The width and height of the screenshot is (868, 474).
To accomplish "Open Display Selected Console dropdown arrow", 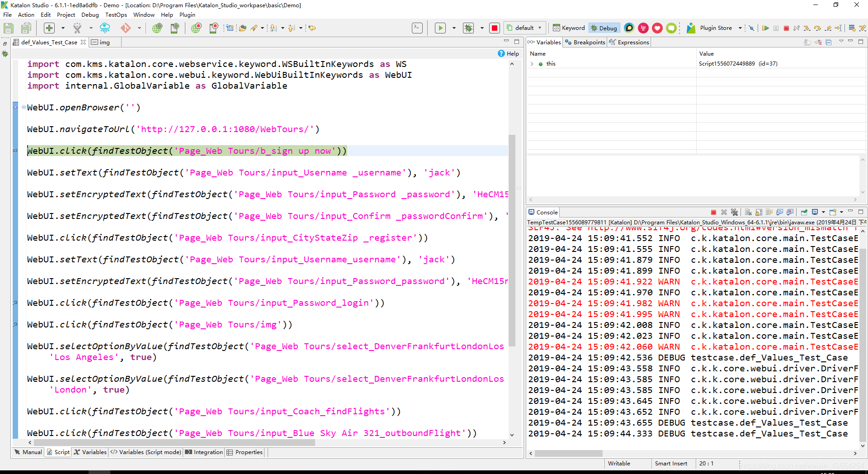I will point(823,212).
